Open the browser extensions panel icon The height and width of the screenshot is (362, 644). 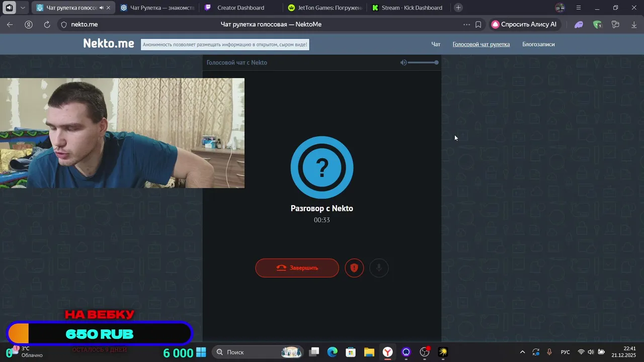click(615, 24)
